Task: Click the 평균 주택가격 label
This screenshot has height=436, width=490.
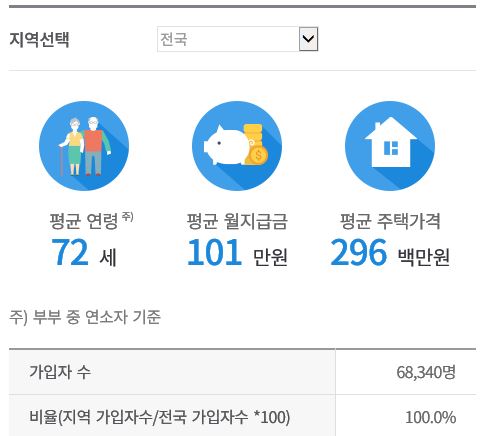Action: pyautogui.click(x=390, y=221)
